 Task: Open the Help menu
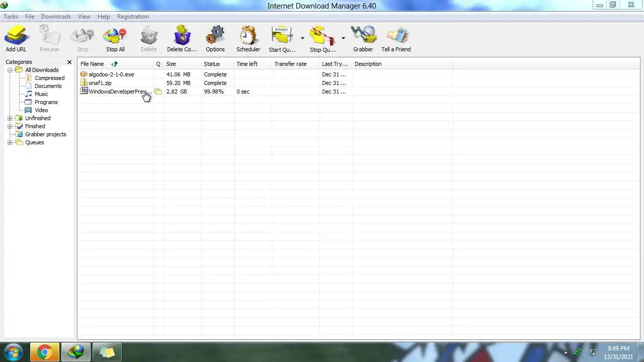click(x=104, y=17)
